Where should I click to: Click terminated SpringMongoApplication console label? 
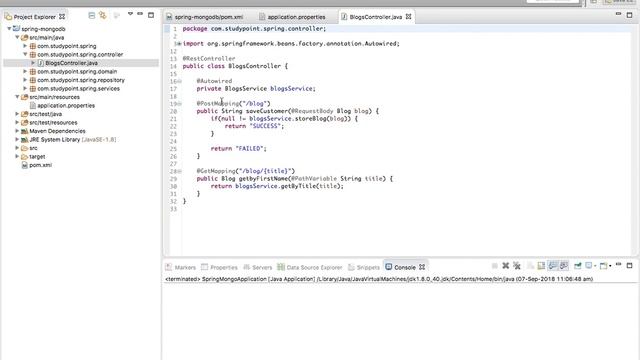(x=379, y=279)
